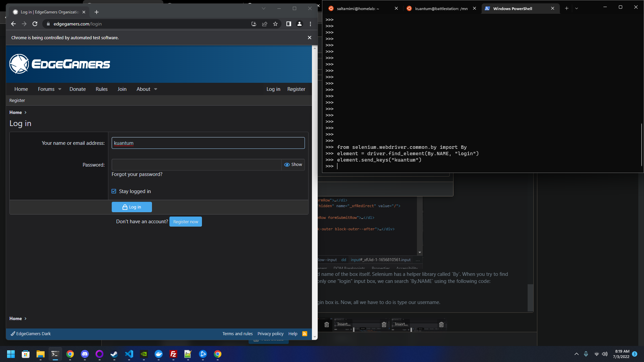Open File Explorer from taskbar
644x362 pixels.
click(41, 354)
